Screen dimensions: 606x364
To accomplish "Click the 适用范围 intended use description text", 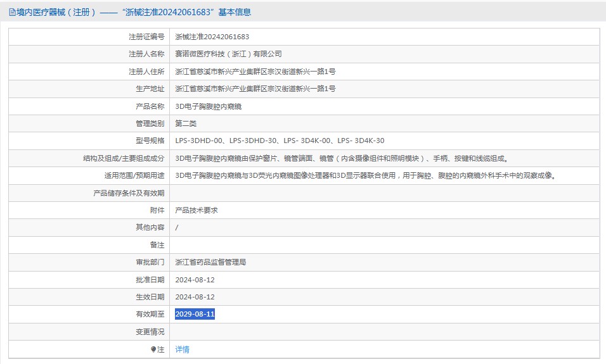I will pos(365,175).
